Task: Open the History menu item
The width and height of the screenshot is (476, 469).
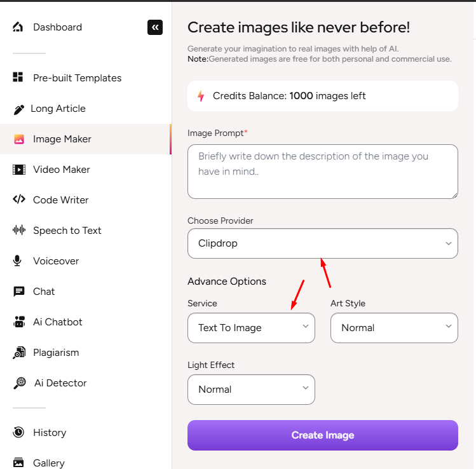Action: click(x=50, y=432)
